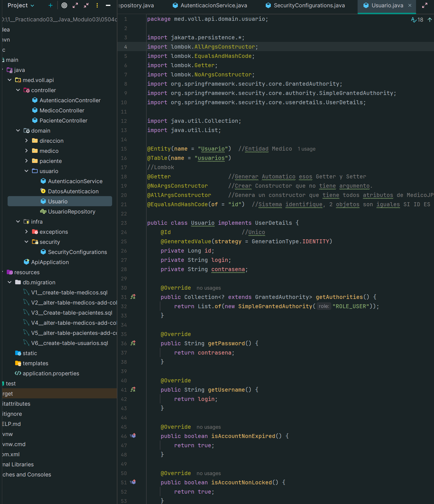Image resolution: width=434 pixels, height=504 pixels.
Task: Collapse the infra package node
Action: [x=18, y=222]
